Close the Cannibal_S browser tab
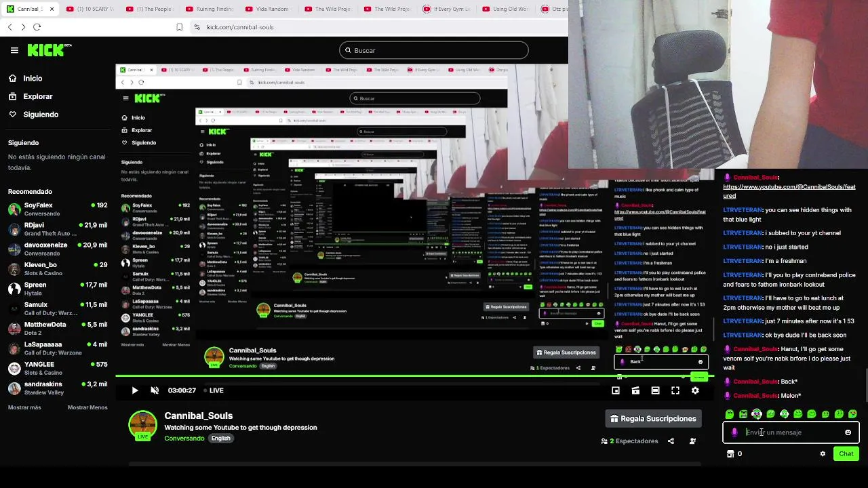Screen dimensions: 868x488 [x=52, y=9]
